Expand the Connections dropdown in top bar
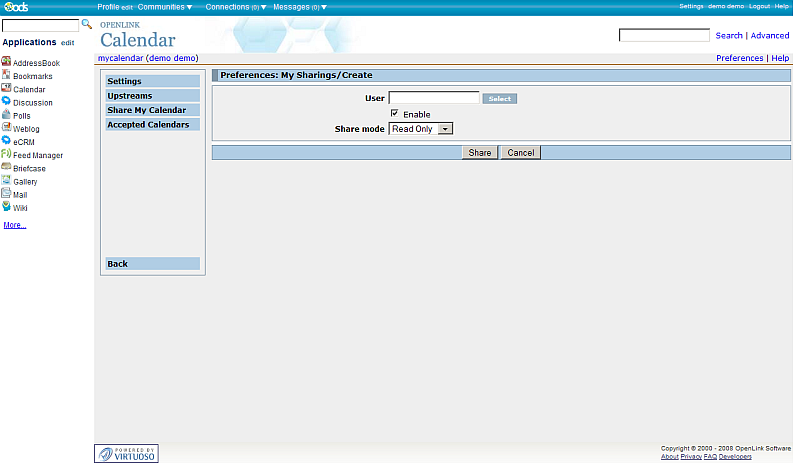The height and width of the screenshot is (473, 800). [236, 7]
